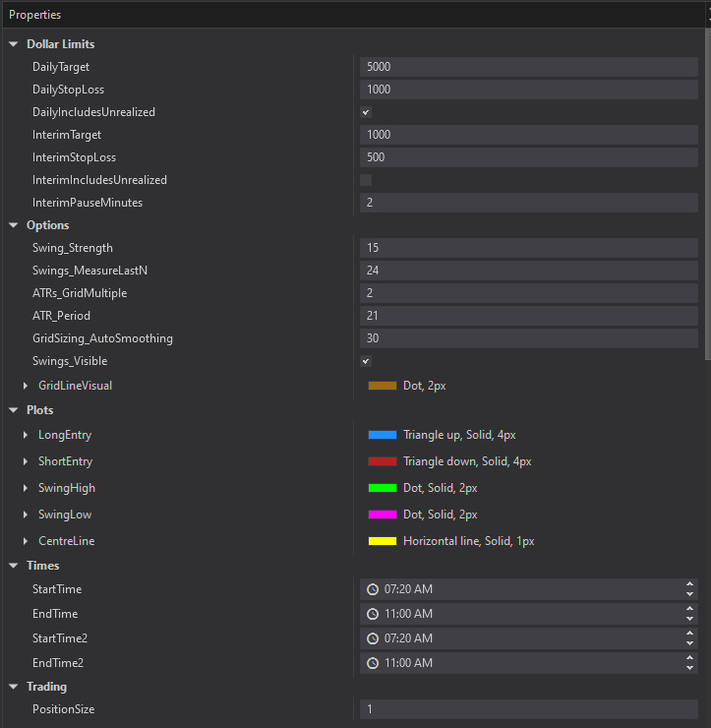Click the DailyStopLoss value field
The width and height of the screenshot is (711, 728).
pos(529,90)
